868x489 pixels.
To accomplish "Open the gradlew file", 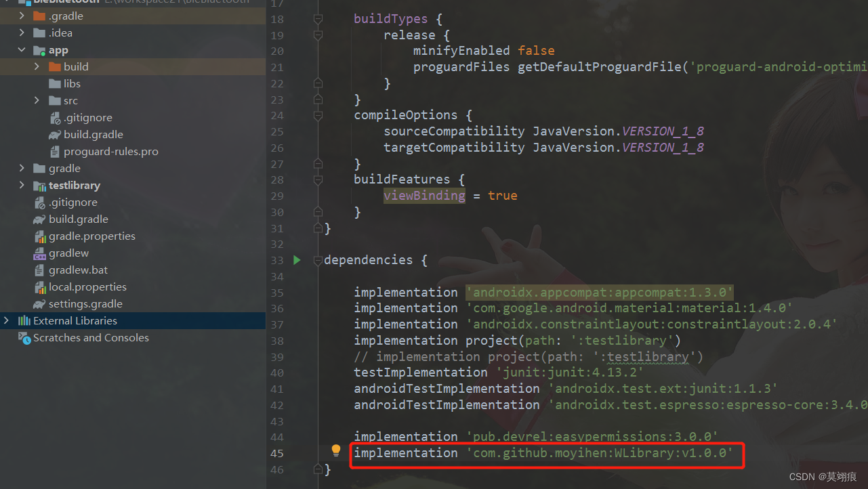I will [68, 253].
